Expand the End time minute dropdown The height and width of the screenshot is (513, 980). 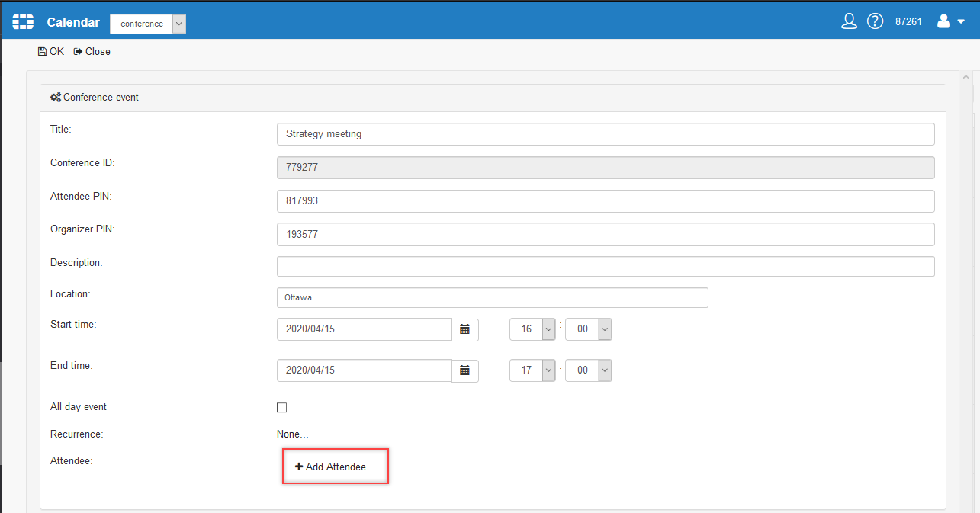(x=604, y=370)
